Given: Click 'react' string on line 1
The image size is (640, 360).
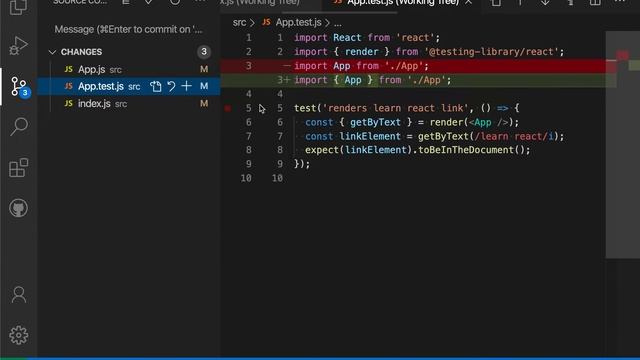Looking at the screenshot, I should tap(416, 38).
